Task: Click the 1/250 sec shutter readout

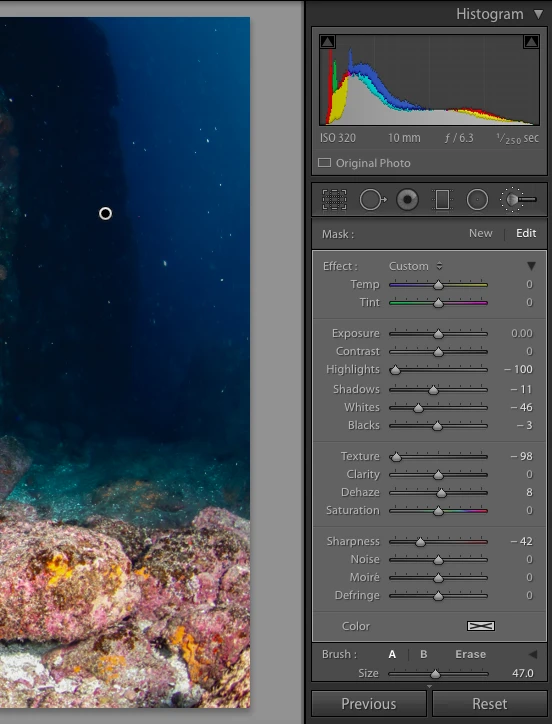Action: click(x=517, y=138)
